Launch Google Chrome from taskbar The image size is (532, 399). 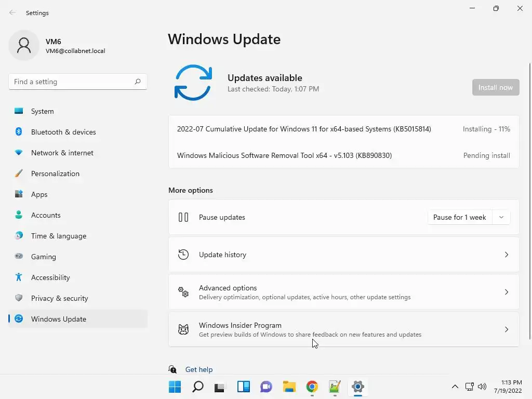coord(312,387)
